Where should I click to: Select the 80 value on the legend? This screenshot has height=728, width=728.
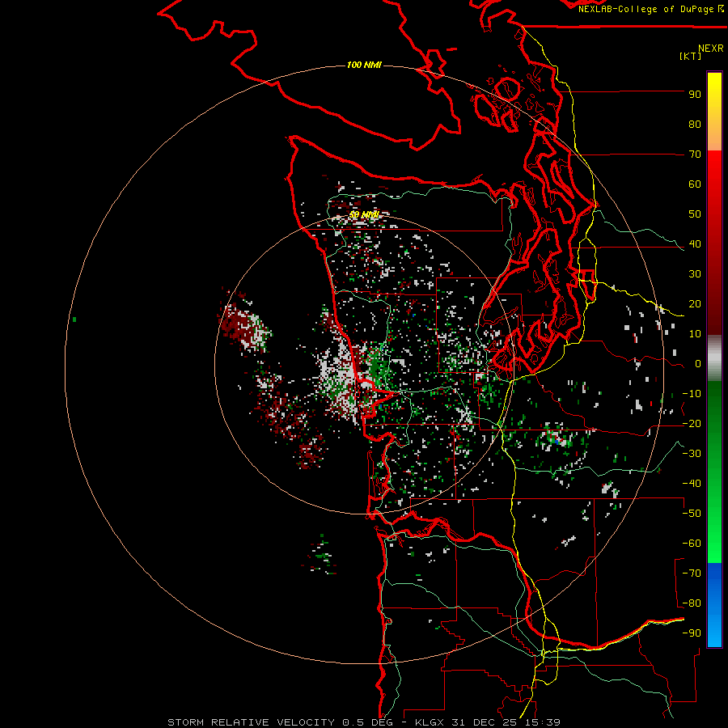(695, 125)
